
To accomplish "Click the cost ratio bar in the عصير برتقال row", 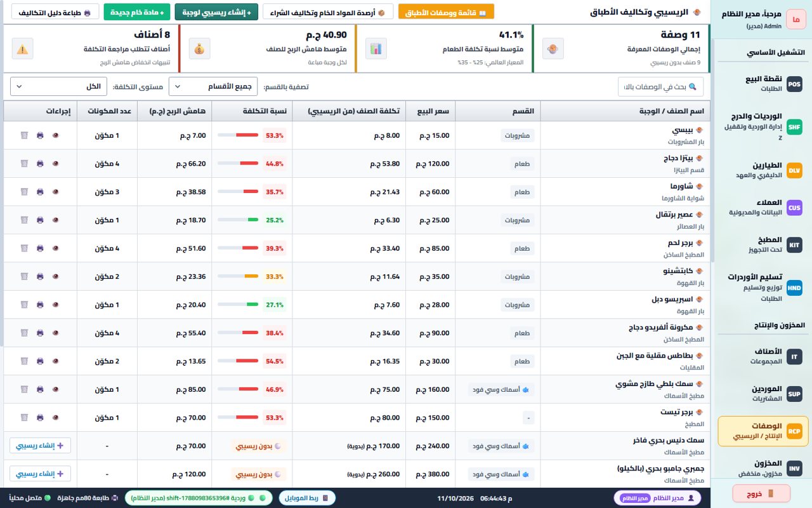I will tap(238, 220).
